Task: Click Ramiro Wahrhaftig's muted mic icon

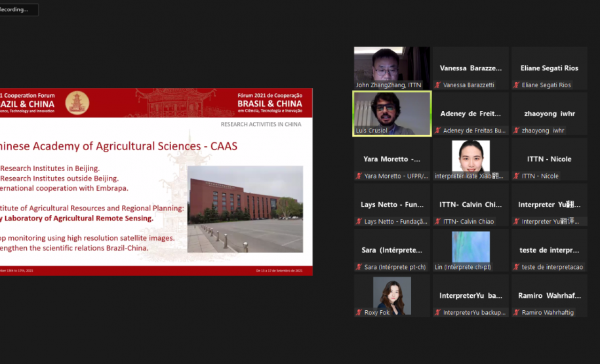Action: pyautogui.click(x=516, y=313)
